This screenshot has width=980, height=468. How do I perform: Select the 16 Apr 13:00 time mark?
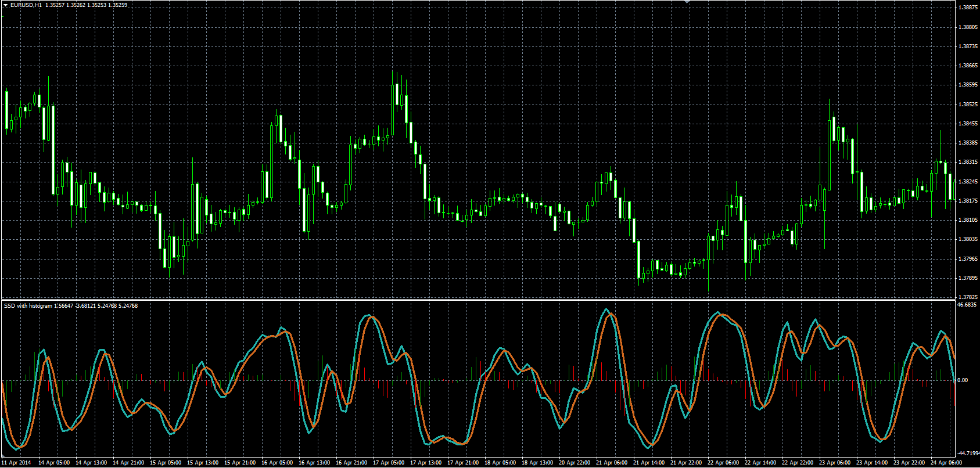(314, 463)
